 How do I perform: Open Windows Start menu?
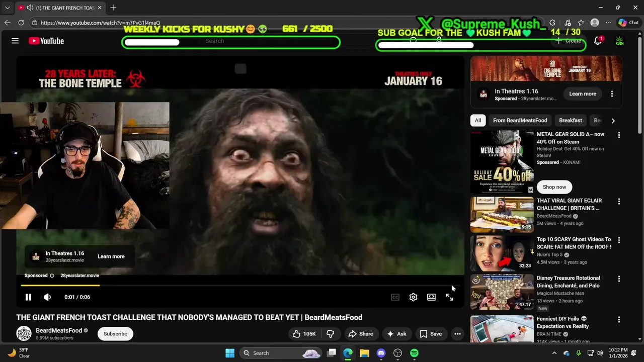[x=230, y=353]
